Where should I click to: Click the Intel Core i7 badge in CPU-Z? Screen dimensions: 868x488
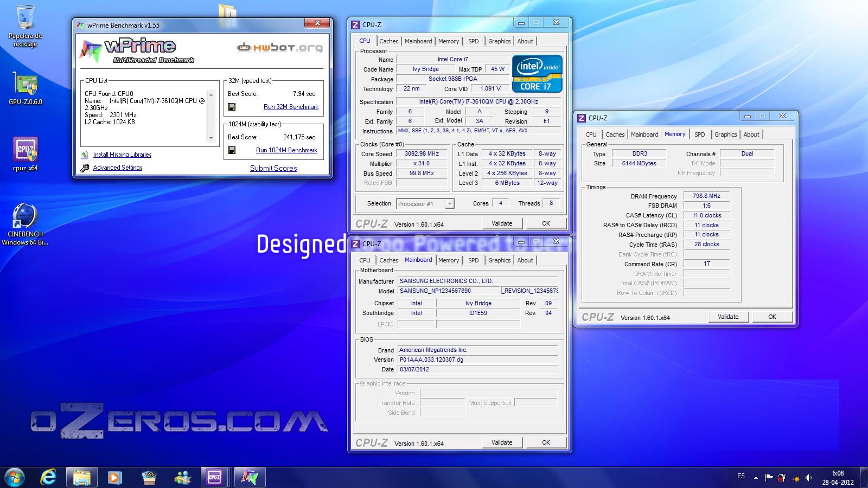pos(537,73)
